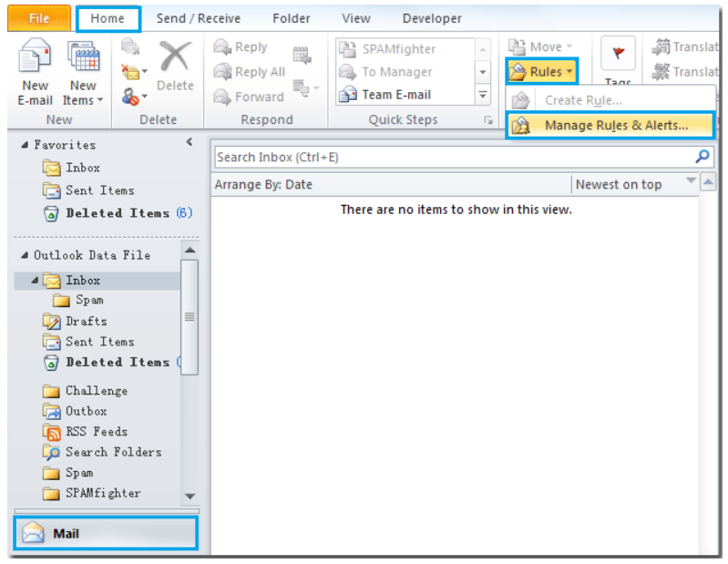Collapse the Inbox folder triangle
Viewport: 728px width, 564px height.
(x=35, y=281)
